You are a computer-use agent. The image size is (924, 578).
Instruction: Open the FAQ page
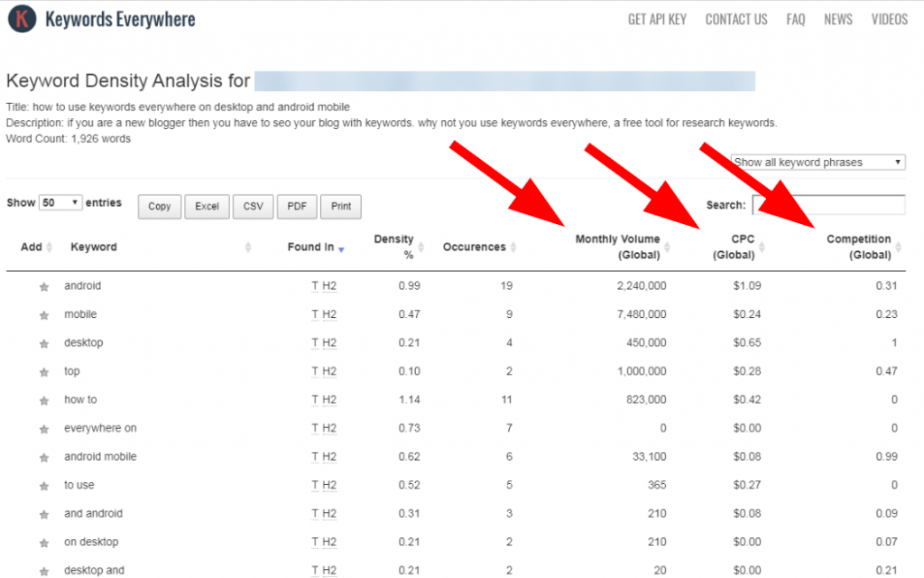click(796, 20)
